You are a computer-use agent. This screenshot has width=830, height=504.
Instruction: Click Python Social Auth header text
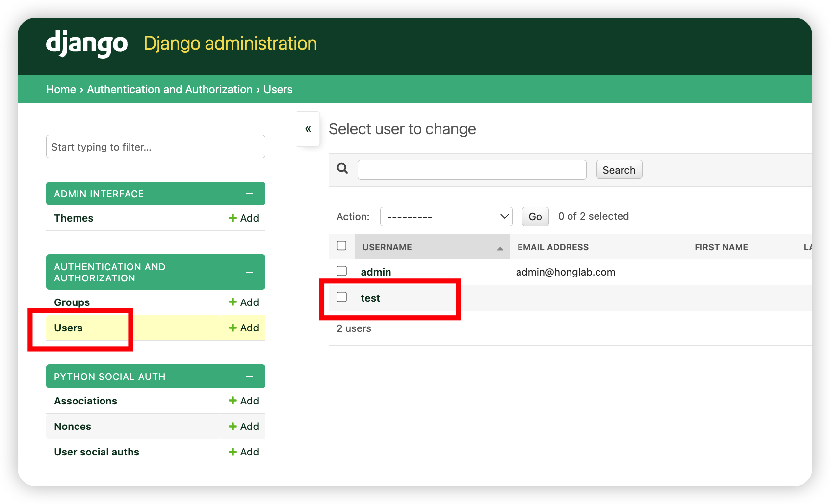pyautogui.click(x=109, y=377)
